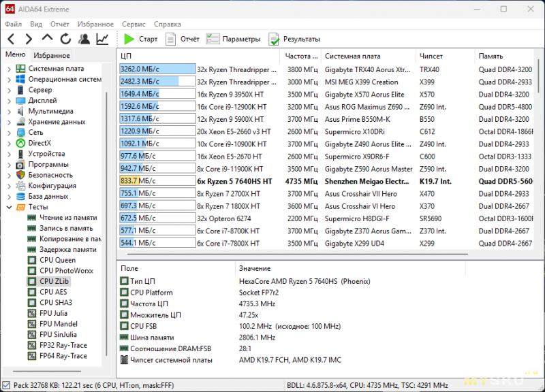Go forward with the right arrow icon

click(29, 39)
